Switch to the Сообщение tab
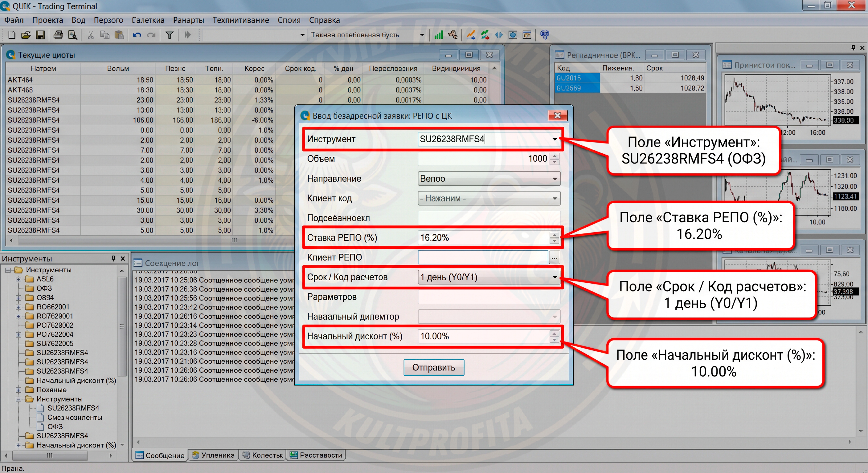Screen dimensions: 868x473 160,455
